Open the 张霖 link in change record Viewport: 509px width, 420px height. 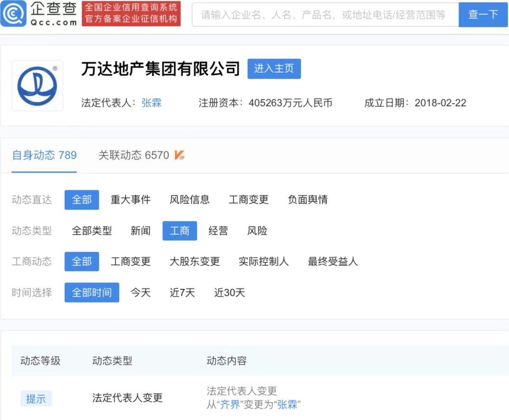point(287,405)
